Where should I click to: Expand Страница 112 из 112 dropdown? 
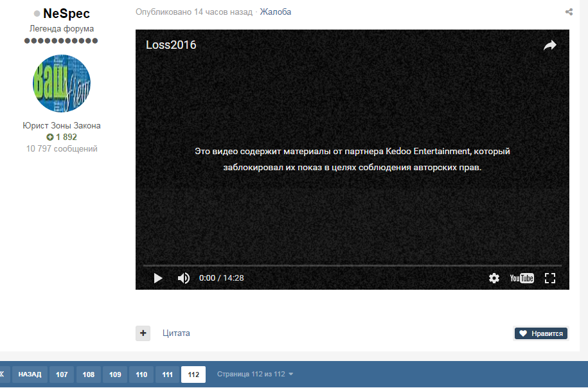pos(255,374)
